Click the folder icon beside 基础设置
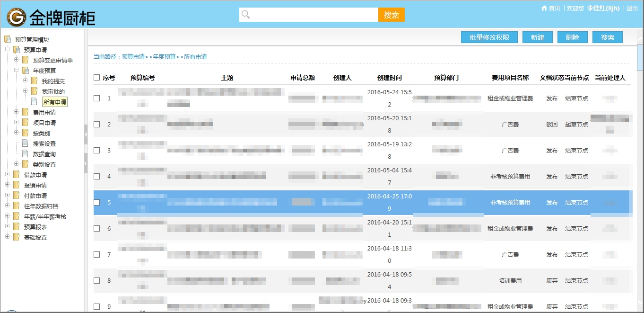 click(17, 237)
